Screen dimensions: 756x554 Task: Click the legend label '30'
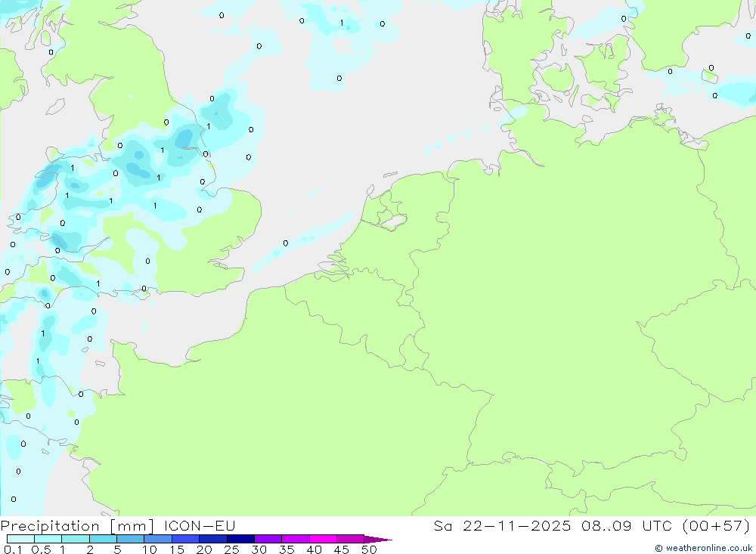[259, 549]
